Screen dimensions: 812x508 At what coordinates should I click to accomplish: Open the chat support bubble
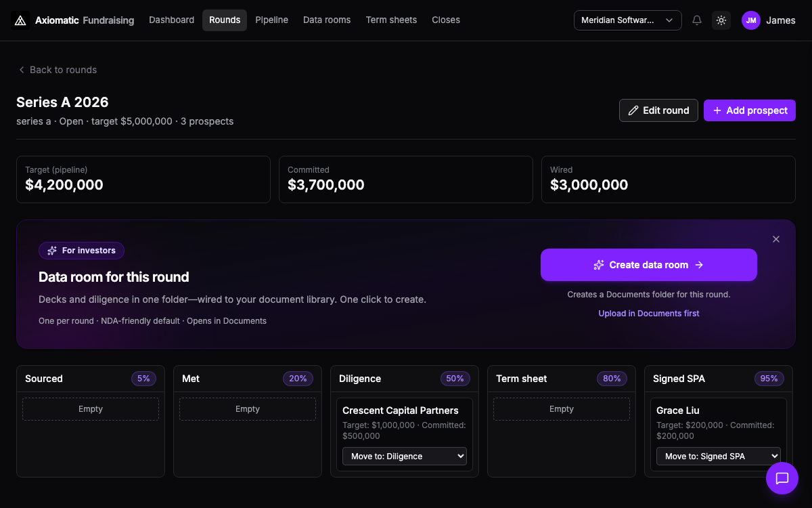(x=782, y=478)
